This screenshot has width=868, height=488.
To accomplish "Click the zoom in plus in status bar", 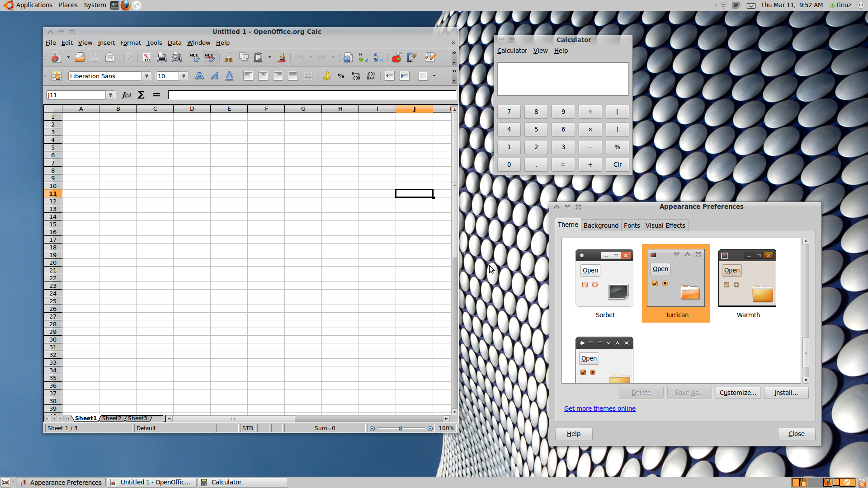I will (430, 428).
